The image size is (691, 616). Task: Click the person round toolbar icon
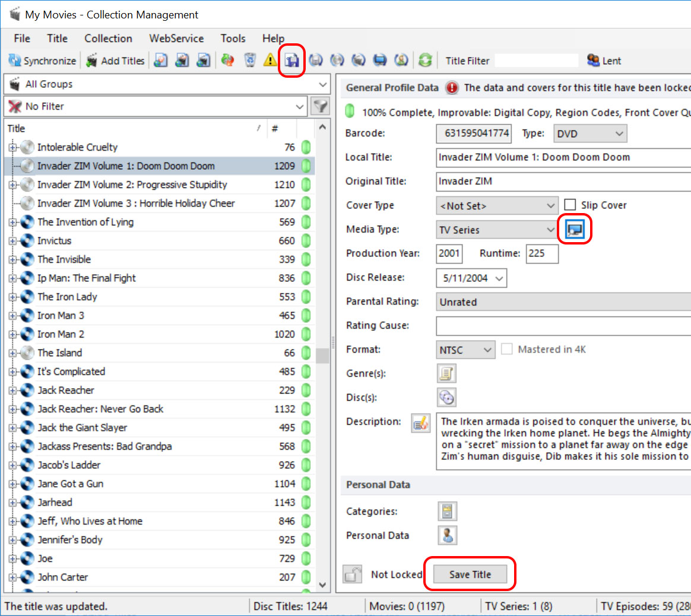point(401,61)
